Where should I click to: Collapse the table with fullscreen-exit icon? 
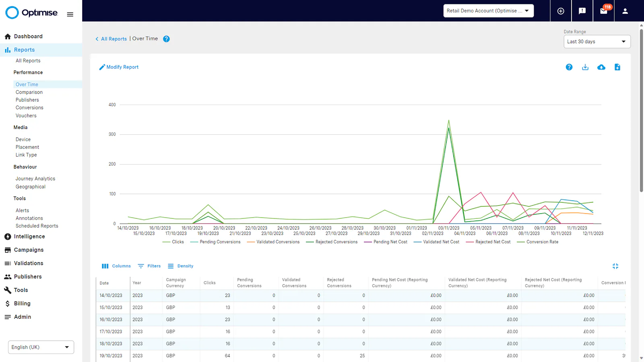point(615,266)
